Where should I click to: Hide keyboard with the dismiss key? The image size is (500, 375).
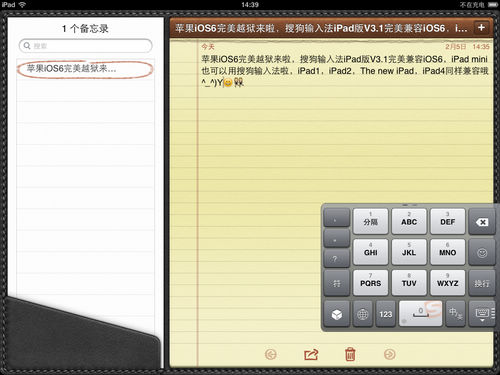point(482,314)
